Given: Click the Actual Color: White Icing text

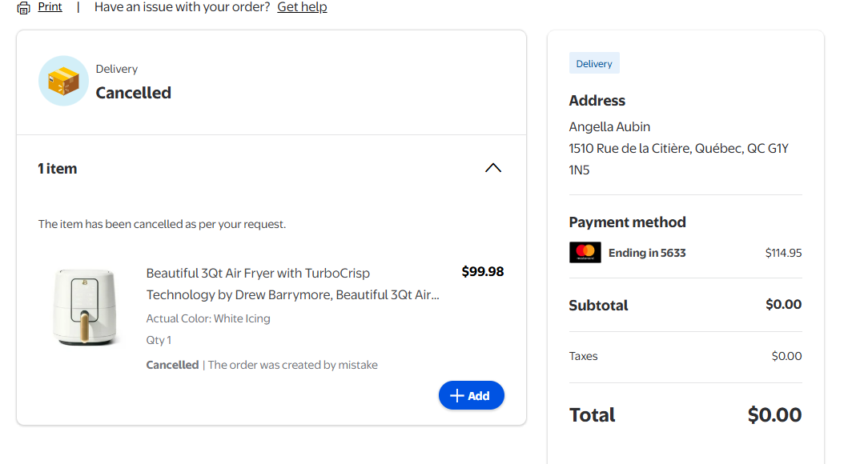Looking at the screenshot, I should (208, 318).
